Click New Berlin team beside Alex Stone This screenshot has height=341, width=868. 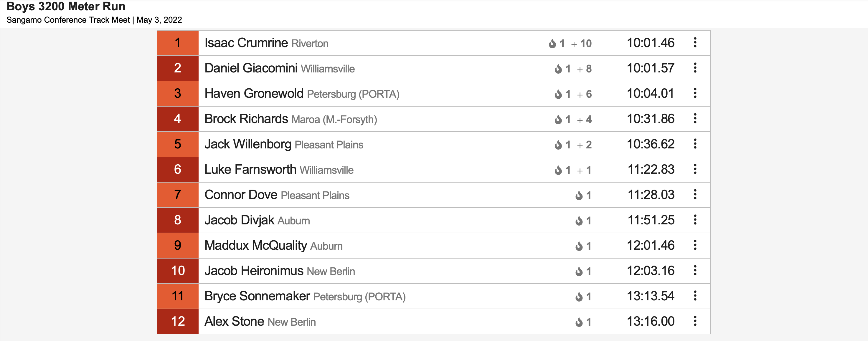[291, 322]
